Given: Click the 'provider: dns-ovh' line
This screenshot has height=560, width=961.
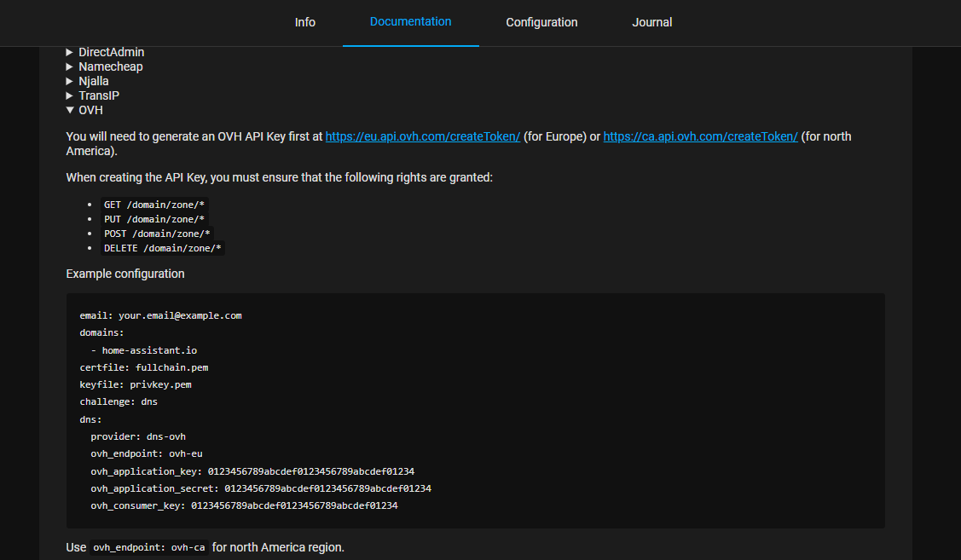Looking at the screenshot, I should (138, 437).
